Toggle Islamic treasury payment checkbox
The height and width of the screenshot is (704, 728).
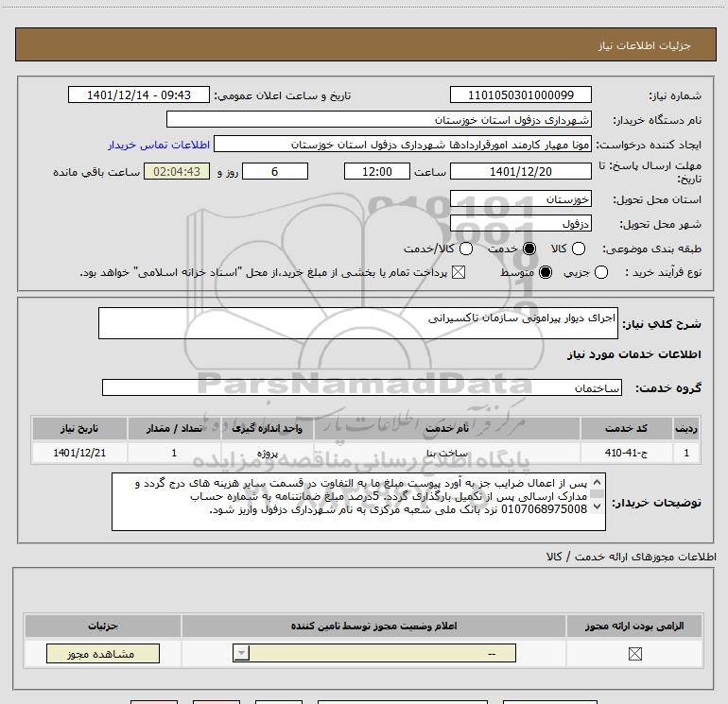[459, 272]
